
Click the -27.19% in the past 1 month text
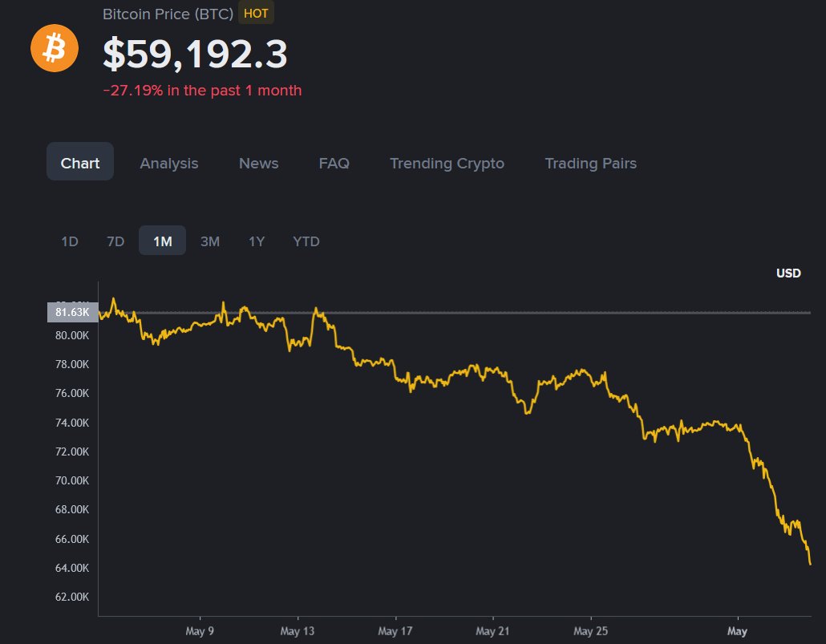[x=202, y=90]
